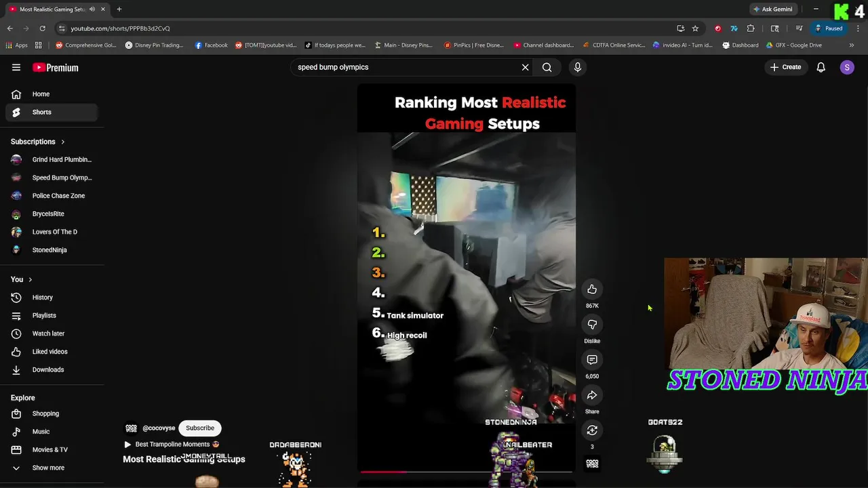
Task: Reload the page
Action: 42,28
